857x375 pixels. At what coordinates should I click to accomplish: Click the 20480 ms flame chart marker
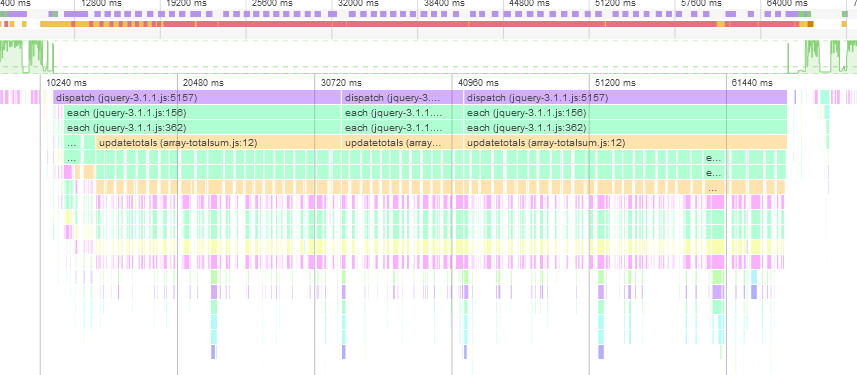pyautogui.click(x=203, y=83)
